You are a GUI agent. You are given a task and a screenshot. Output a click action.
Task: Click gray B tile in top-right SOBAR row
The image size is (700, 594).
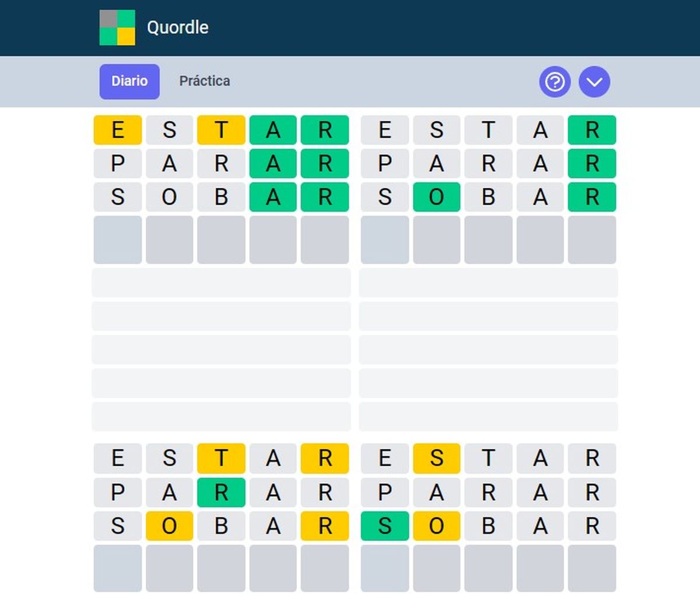click(x=488, y=198)
